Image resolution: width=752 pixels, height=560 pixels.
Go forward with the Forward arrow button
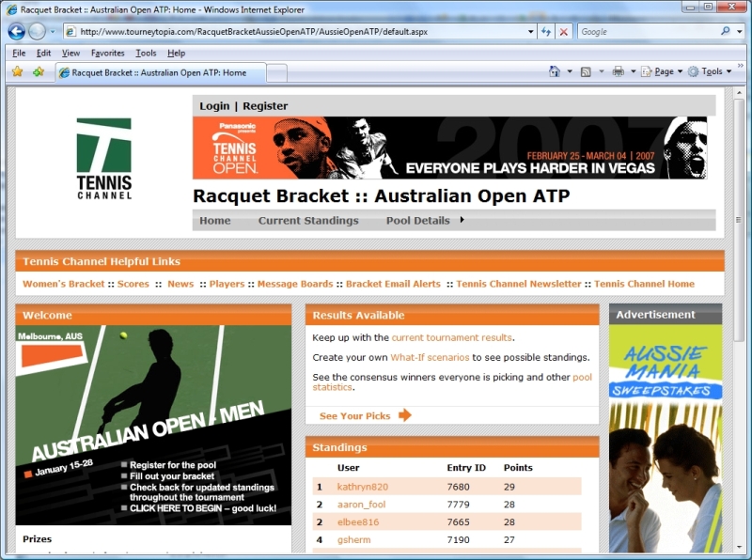[37, 32]
